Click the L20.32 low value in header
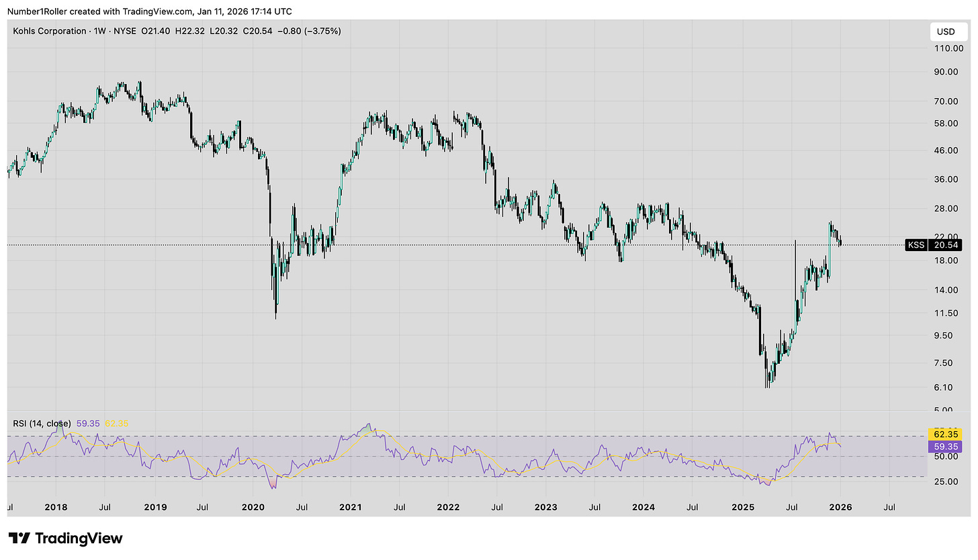978x560 pixels. click(224, 31)
